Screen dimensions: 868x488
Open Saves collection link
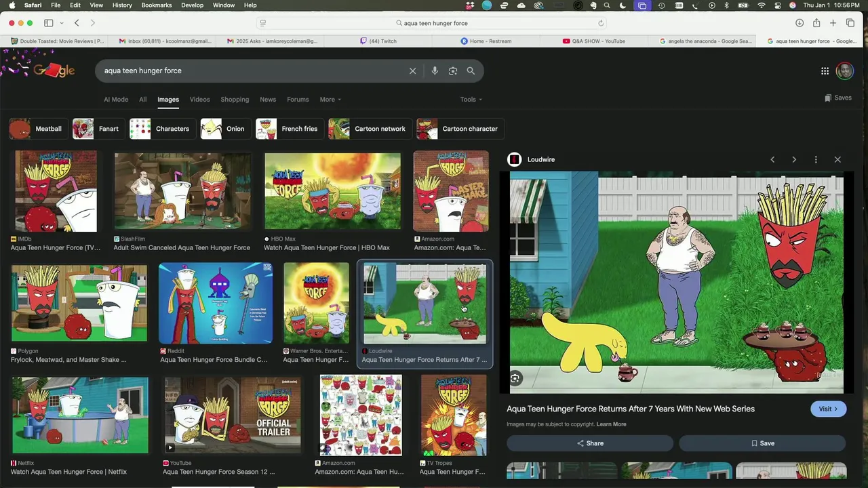[x=838, y=98]
